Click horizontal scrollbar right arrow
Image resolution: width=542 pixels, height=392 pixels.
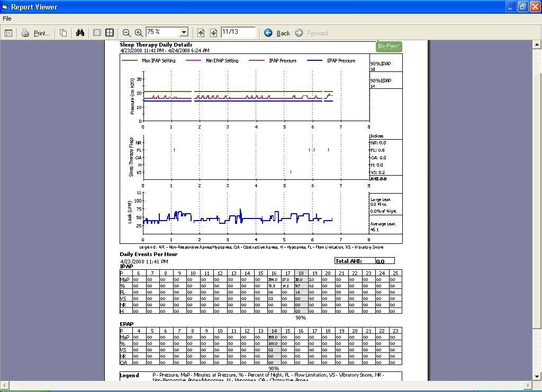coord(528,385)
